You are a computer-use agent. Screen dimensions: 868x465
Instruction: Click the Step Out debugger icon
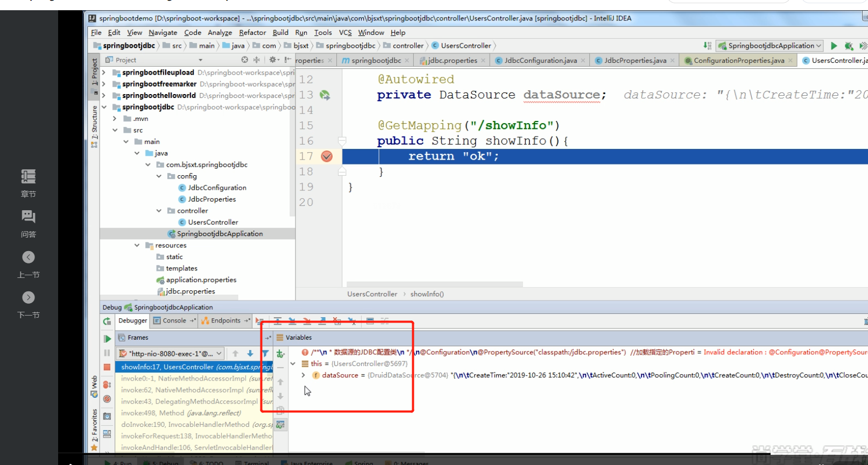(x=322, y=321)
